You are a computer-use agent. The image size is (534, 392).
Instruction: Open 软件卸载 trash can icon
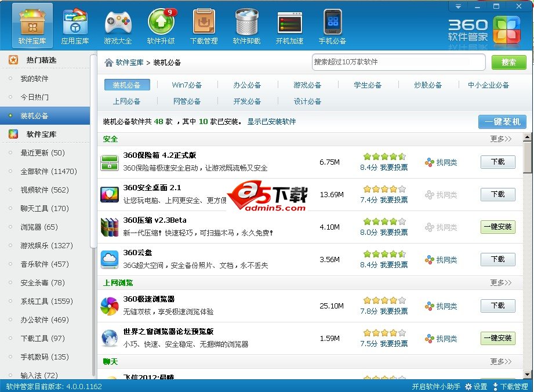(246, 26)
